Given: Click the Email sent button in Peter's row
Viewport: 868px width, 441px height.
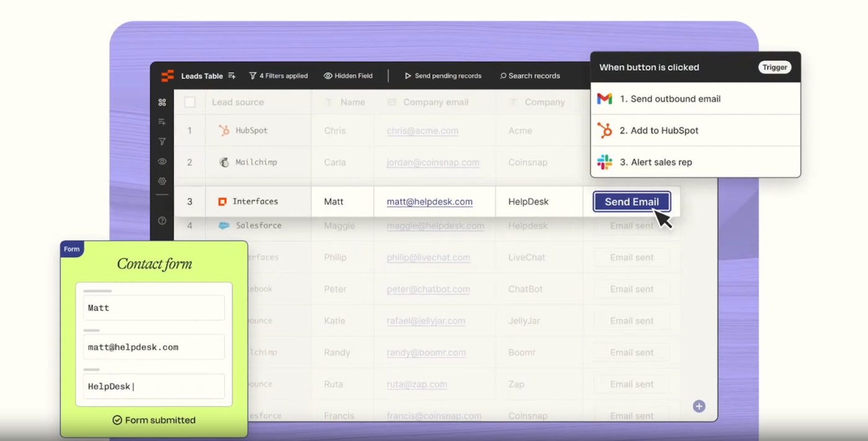Looking at the screenshot, I should 632,289.
